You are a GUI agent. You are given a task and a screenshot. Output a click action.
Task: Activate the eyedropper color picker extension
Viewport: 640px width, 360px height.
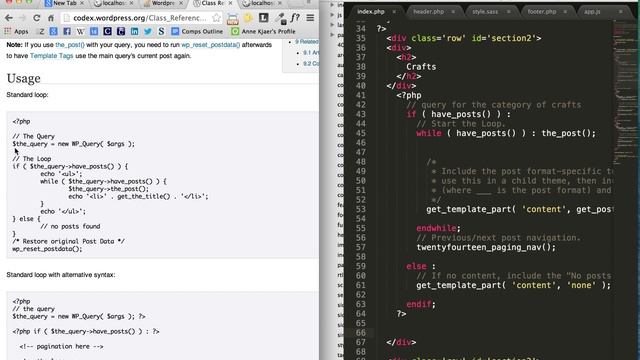[x=280, y=18]
